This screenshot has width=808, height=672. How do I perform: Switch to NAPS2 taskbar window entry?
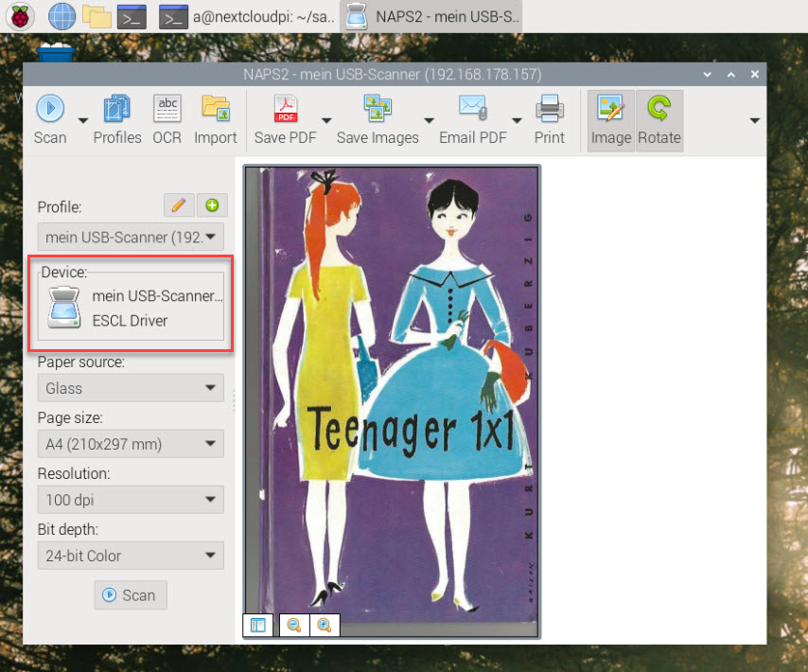(x=431, y=16)
